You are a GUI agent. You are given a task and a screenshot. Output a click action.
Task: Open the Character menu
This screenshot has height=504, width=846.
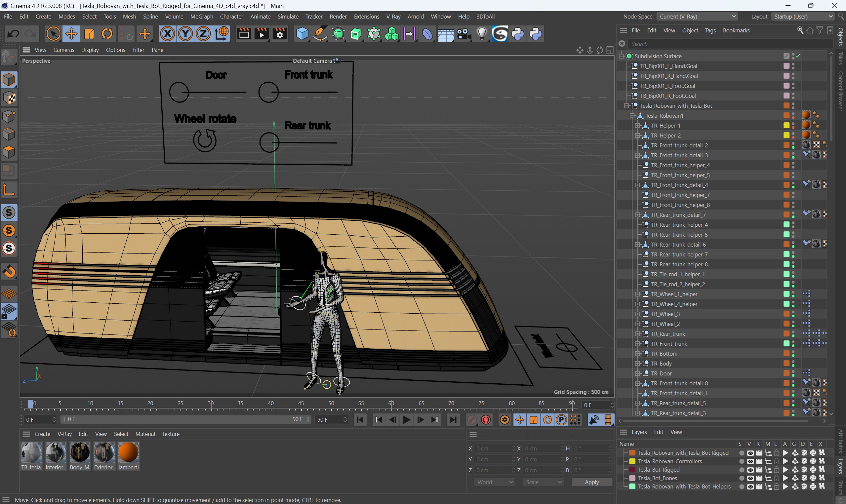point(231,16)
